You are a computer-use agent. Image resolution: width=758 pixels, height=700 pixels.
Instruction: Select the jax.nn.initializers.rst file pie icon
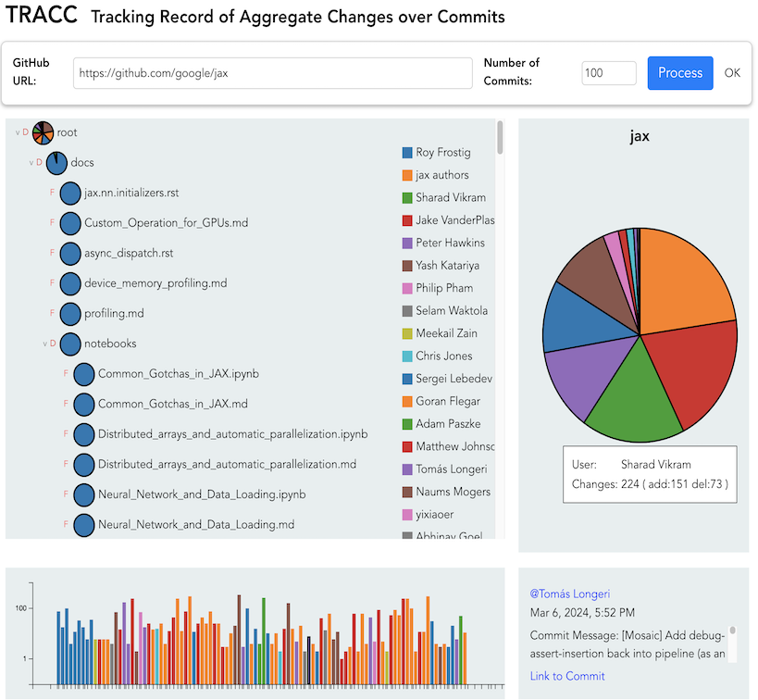point(69,193)
